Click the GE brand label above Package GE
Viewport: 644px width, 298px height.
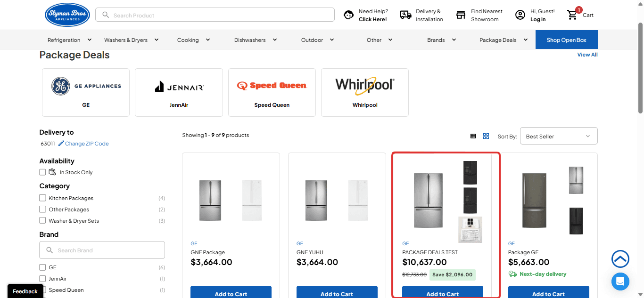[x=512, y=243]
